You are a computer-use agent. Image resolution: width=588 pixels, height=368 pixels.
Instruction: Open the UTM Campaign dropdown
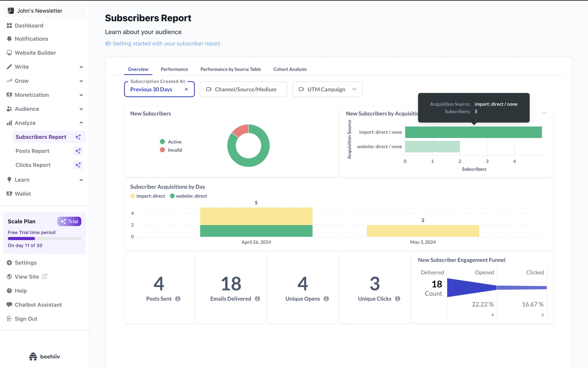(x=327, y=89)
